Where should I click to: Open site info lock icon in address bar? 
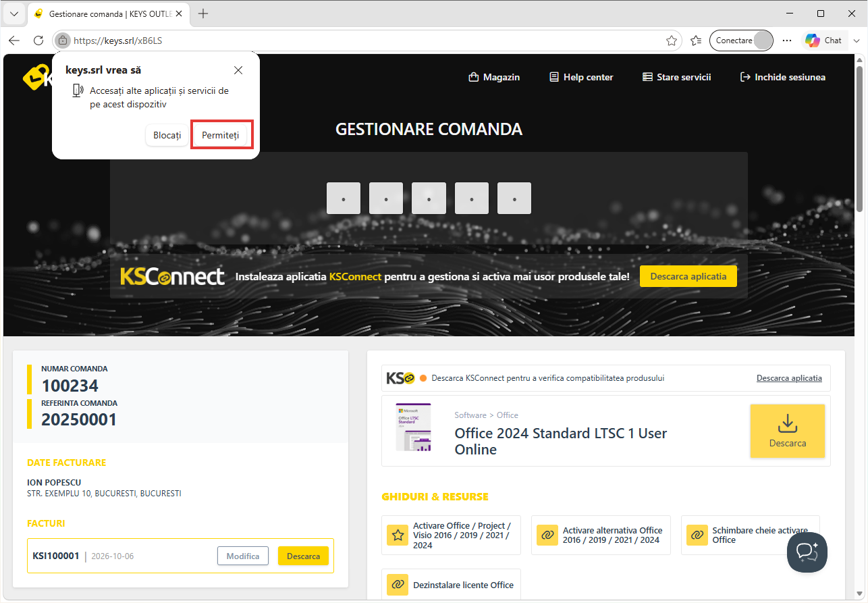(x=63, y=41)
